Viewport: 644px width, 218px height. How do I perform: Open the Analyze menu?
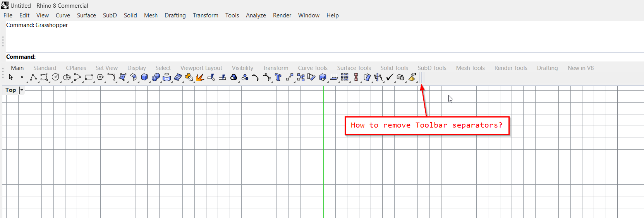(x=256, y=15)
